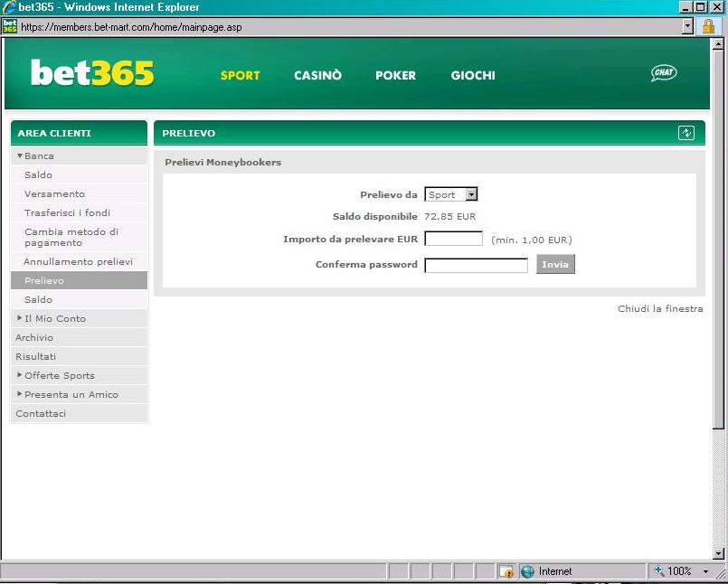Screen dimensions: 728x584
Task: Open Versamento in the sidebar
Action: [79, 194]
